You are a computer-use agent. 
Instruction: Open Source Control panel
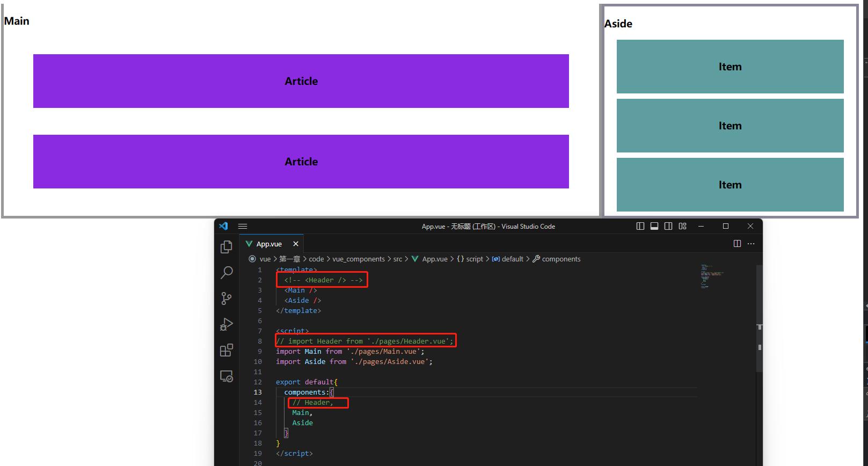227,298
